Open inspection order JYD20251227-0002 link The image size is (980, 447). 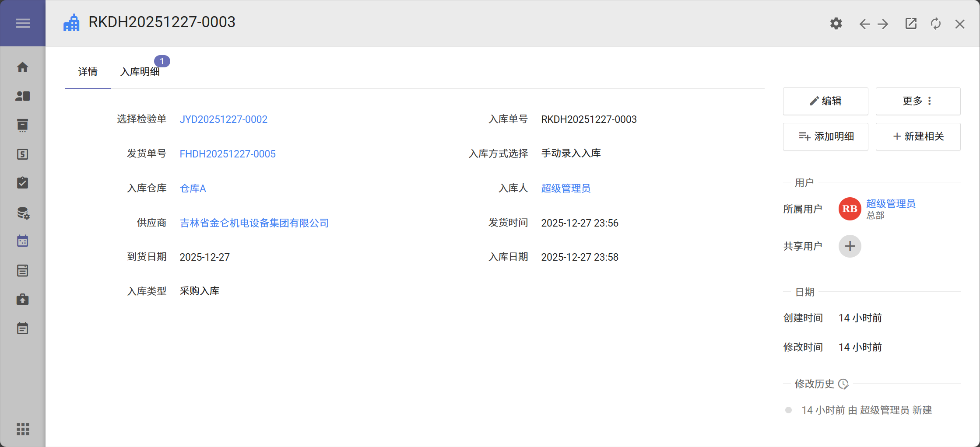223,119
